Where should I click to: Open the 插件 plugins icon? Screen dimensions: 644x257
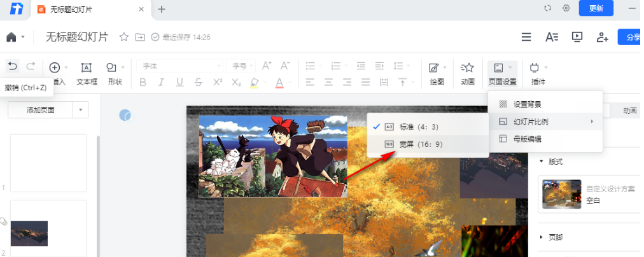[538, 73]
